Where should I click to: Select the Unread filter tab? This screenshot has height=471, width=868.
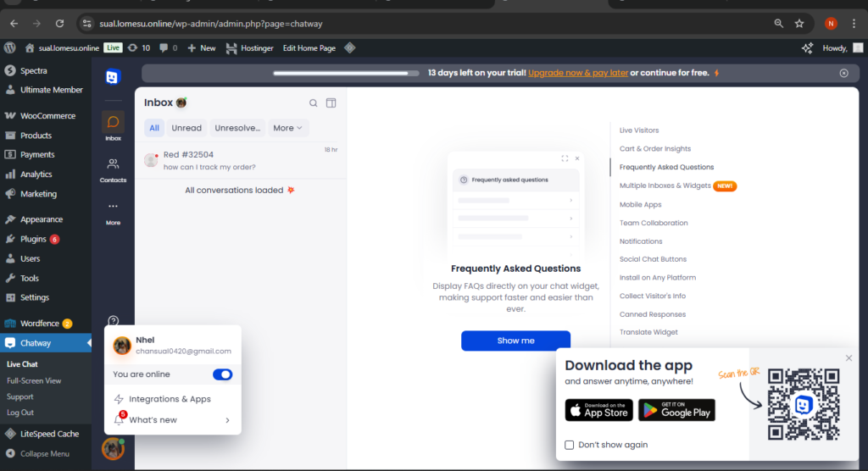pyautogui.click(x=186, y=128)
